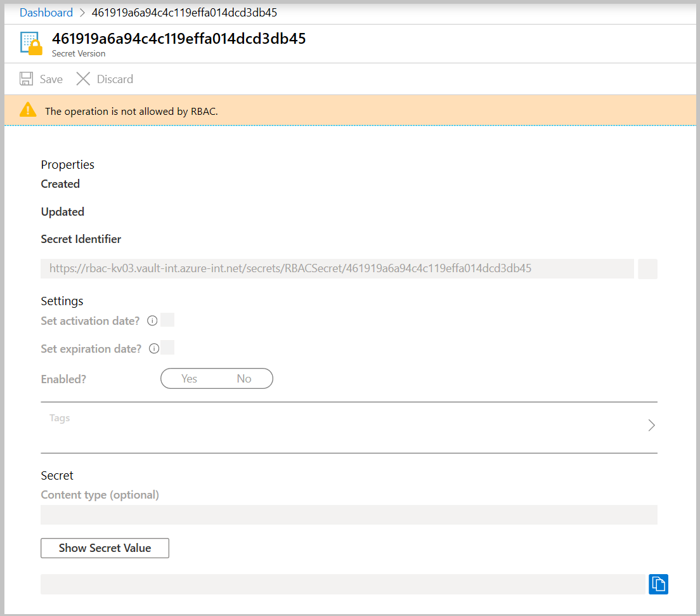Click the Discard X icon
This screenshot has width=700, height=616.
click(x=83, y=79)
